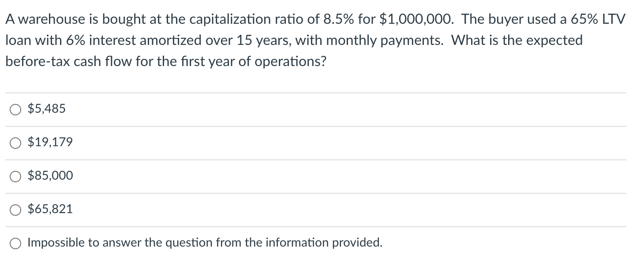
Task: Click the divider line above the answers
Action: [x=315, y=92]
